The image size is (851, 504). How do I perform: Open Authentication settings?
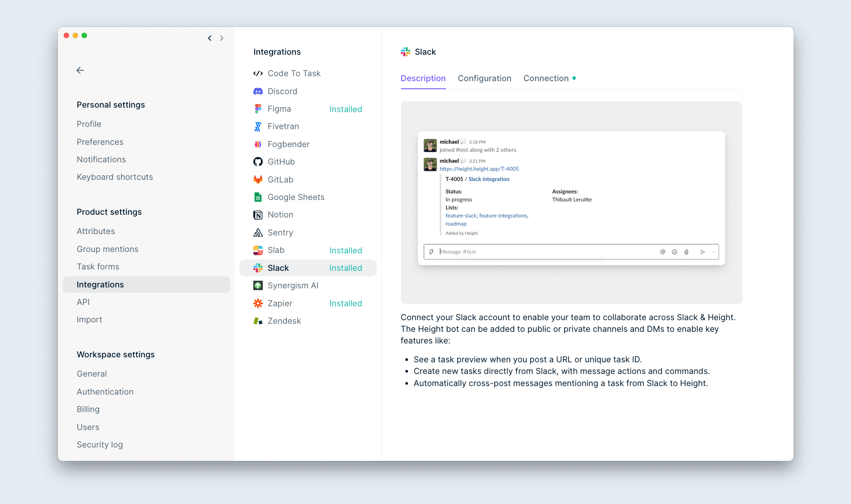tap(105, 392)
